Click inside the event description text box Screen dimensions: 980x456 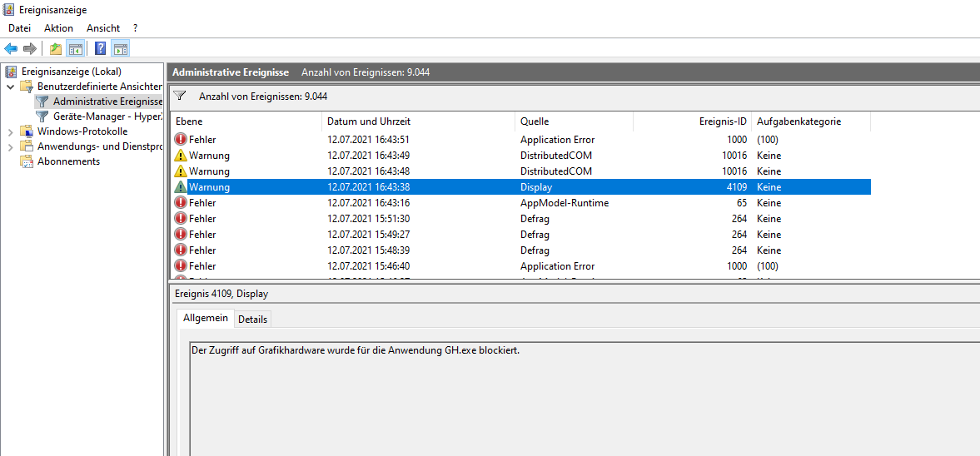tap(585, 399)
